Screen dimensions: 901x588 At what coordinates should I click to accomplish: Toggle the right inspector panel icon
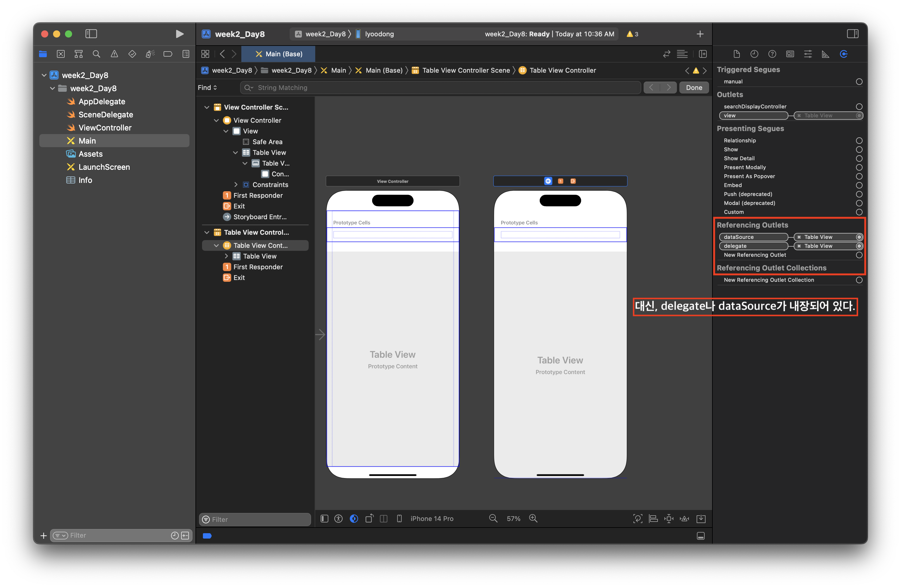[852, 34]
